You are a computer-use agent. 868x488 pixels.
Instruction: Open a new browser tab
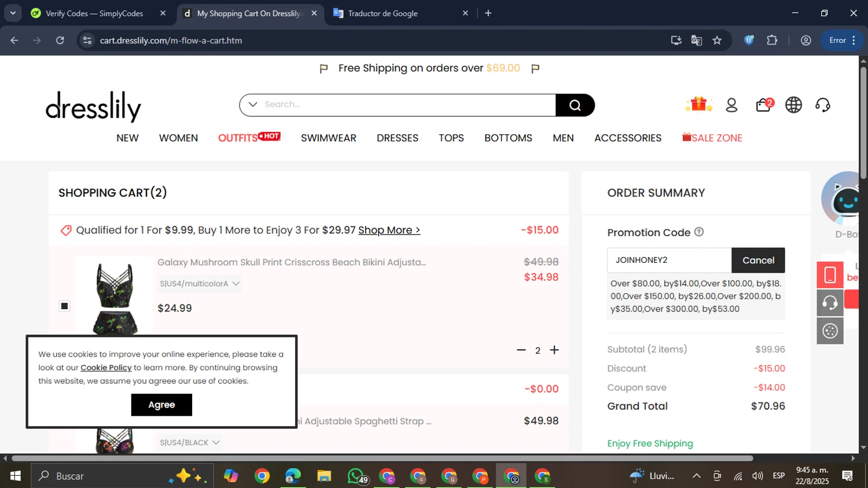488,13
